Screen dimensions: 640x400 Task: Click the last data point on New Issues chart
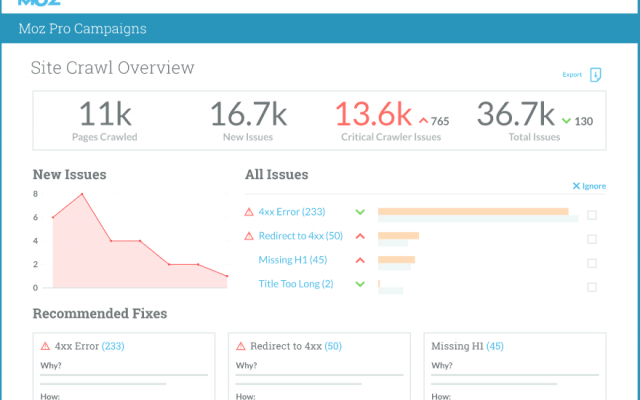point(227,276)
